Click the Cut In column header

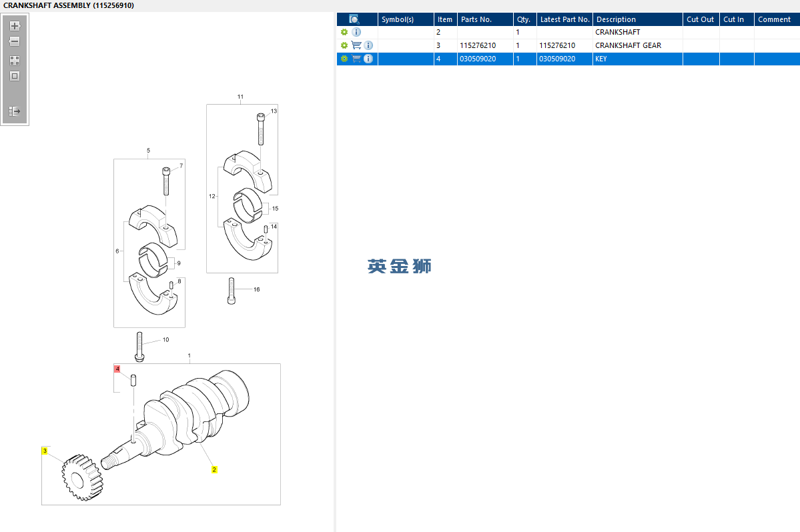pos(737,19)
